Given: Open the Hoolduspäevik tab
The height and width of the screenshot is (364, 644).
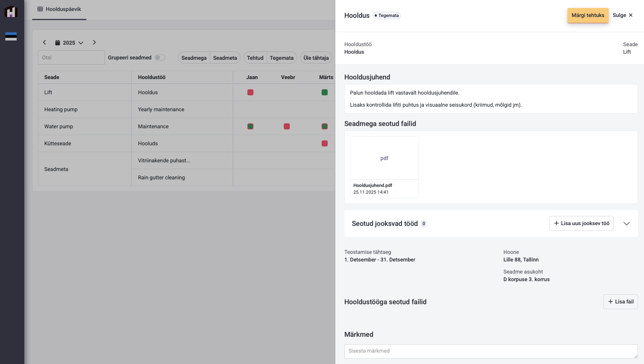Looking at the screenshot, I should coord(59,9).
